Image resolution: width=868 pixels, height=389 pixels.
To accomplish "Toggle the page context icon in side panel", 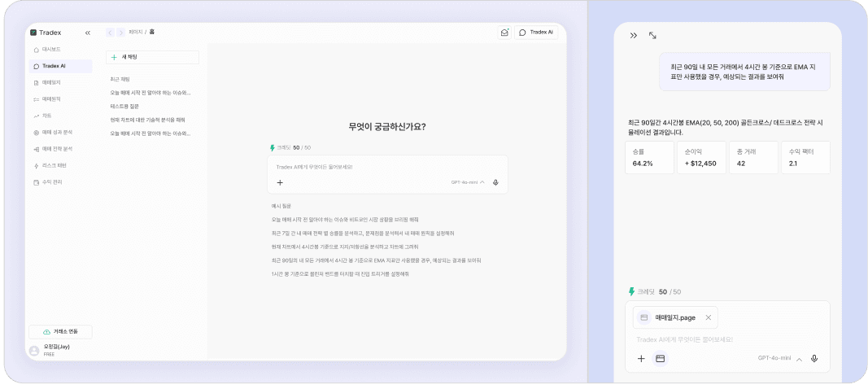I will (660, 359).
